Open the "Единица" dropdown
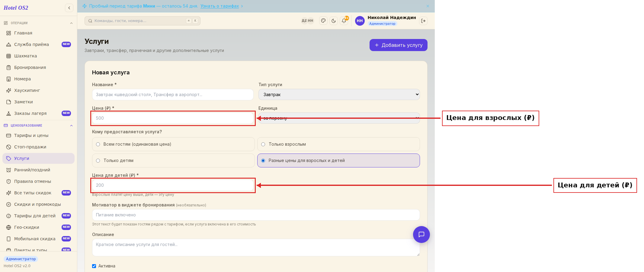This screenshot has width=644, height=272. tap(339, 118)
